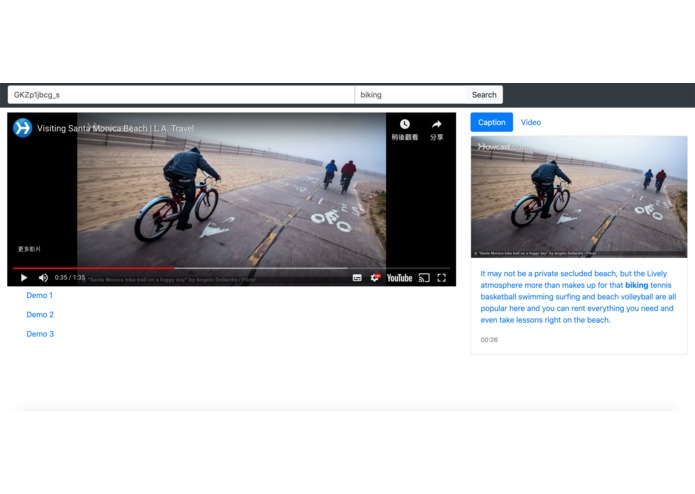Open the Demo 1 link
695x494 pixels.
39,295
